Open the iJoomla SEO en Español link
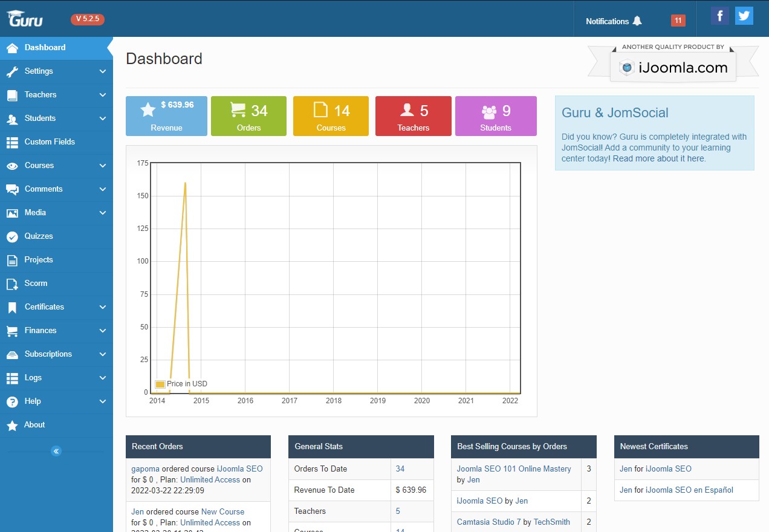Viewport: 769px width, 532px height. (689, 490)
